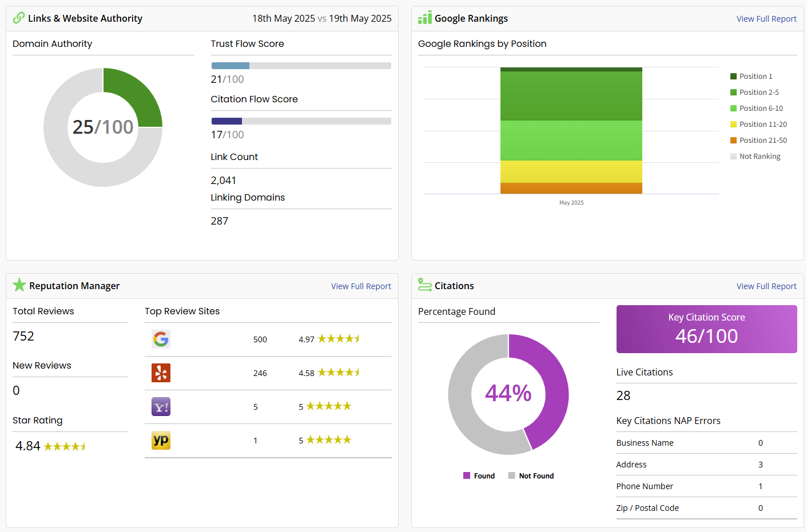807x532 pixels.
Task: Click the Links & Website Authority chain icon
Action: [x=19, y=18]
